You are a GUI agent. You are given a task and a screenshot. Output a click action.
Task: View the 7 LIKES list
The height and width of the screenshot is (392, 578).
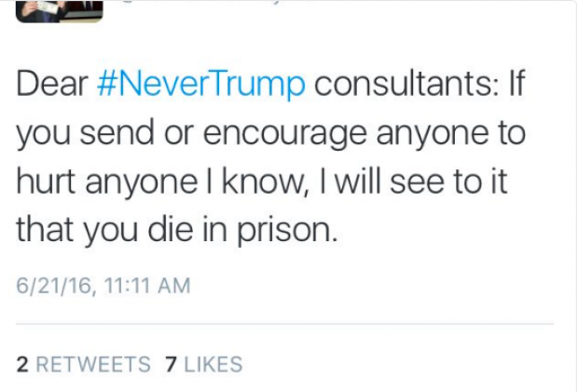click(204, 364)
